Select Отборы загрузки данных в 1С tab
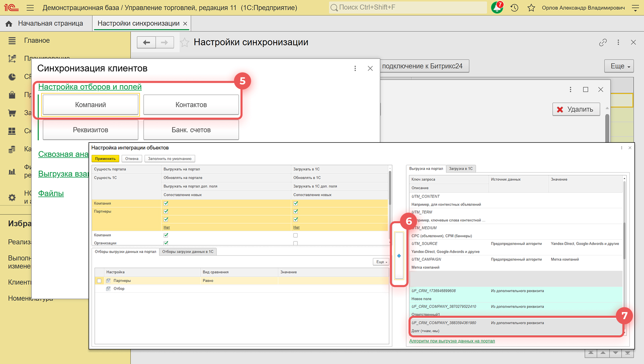Viewport: 644px width, 364px height. click(188, 252)
